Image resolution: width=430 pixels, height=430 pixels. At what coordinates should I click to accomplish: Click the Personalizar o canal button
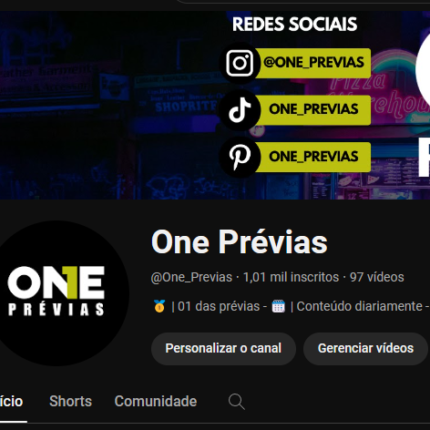[x=223, y=348]
